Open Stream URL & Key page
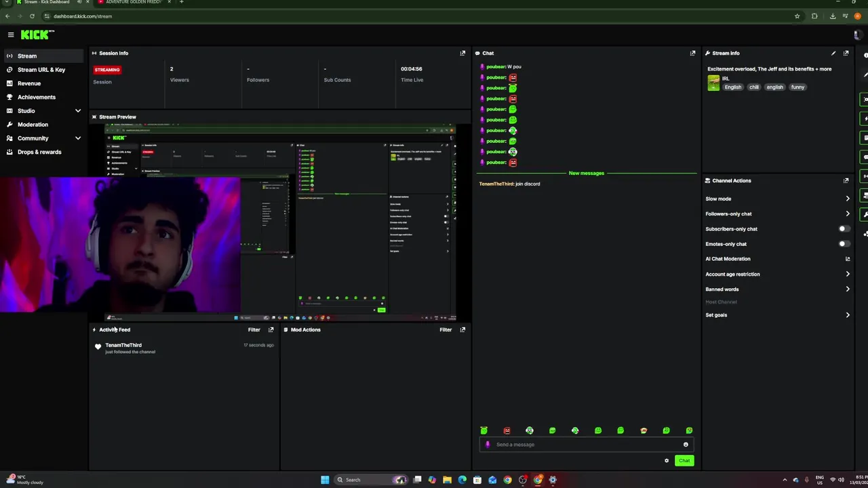This screenshot has height=488, width=868. (43, 69)
